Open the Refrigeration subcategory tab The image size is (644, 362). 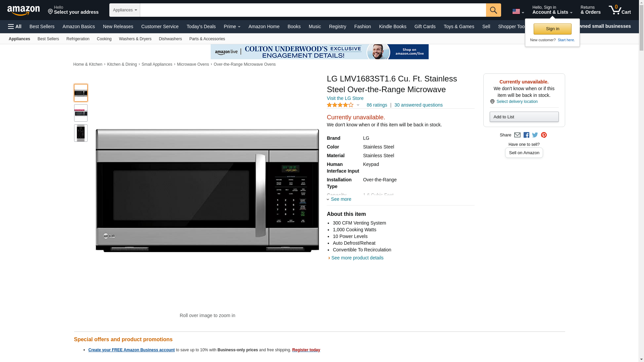pos(78,39)
